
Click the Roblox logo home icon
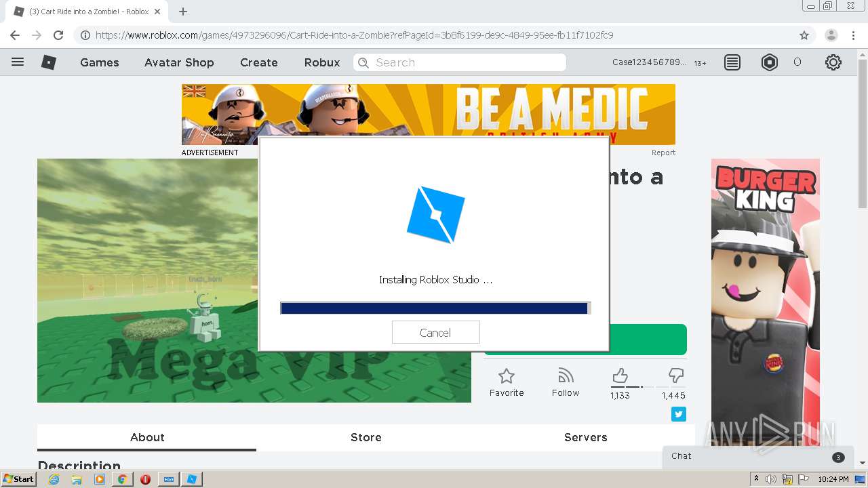[x=49, y=62]
